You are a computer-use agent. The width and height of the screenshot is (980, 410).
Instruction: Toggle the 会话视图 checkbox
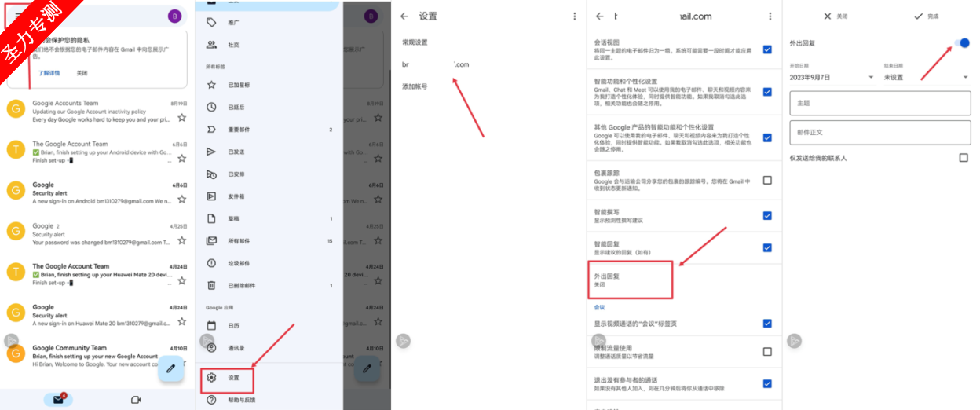click(x=767, y=49)
